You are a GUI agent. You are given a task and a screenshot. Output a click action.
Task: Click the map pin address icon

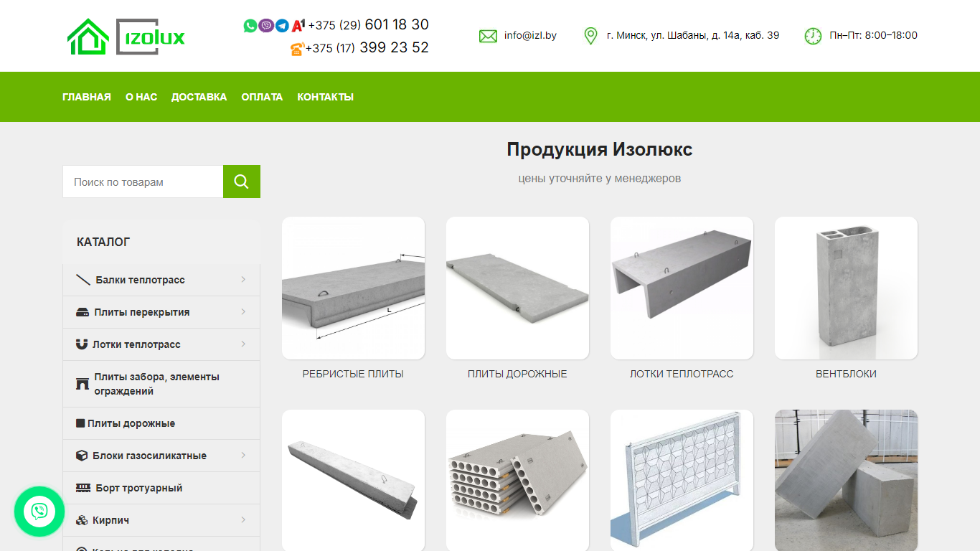[590, 36]
